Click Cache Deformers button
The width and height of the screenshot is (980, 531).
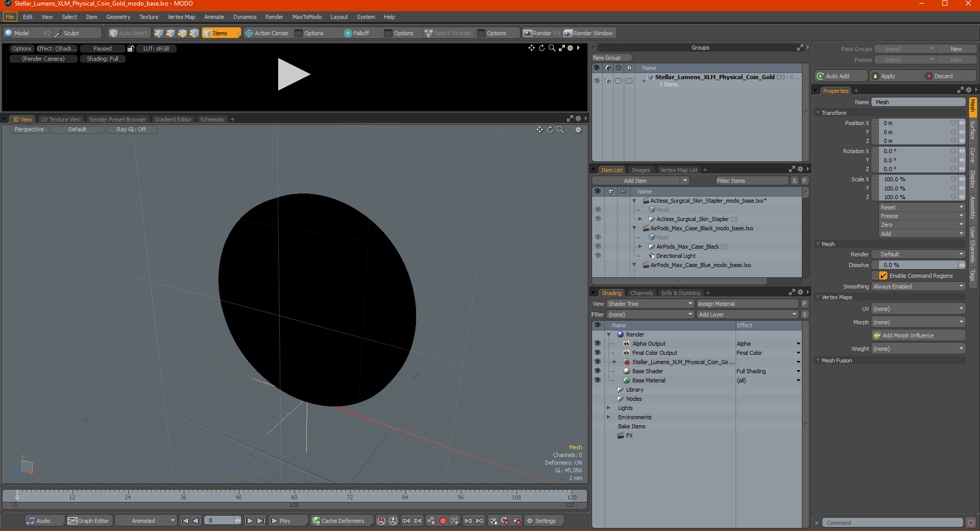341,521
